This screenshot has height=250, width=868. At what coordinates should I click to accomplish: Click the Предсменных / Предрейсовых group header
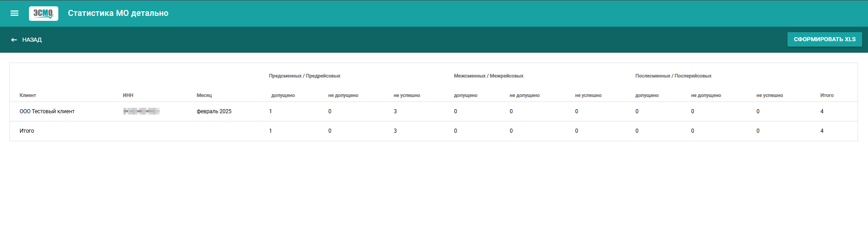[304, 76]
